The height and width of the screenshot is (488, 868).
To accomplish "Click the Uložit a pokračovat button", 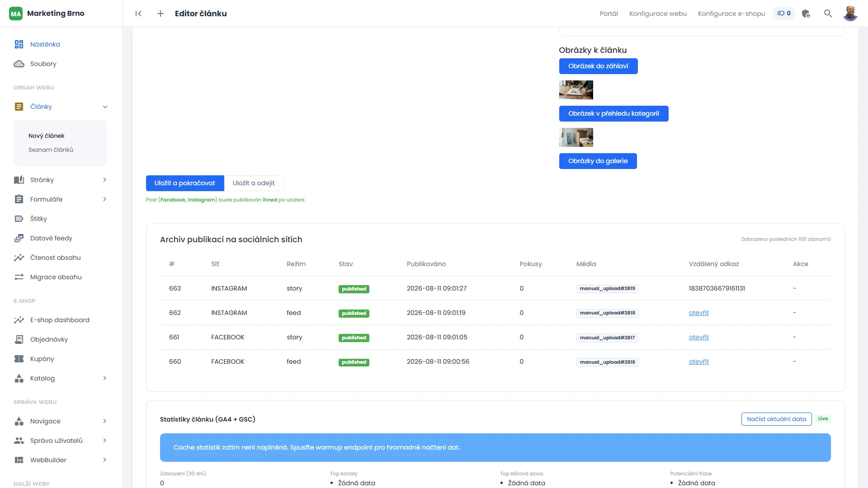I will pyautogui.click(x=185, y=183).
